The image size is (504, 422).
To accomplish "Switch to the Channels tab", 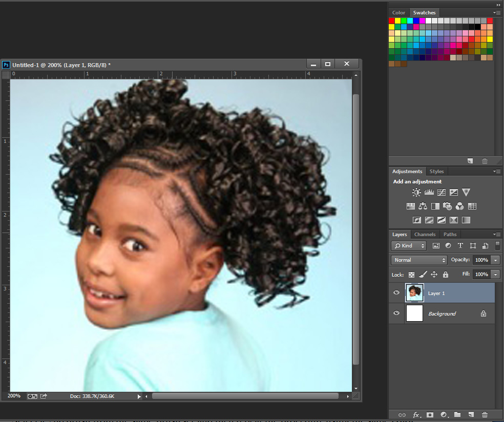I will (x=425, y=234).
